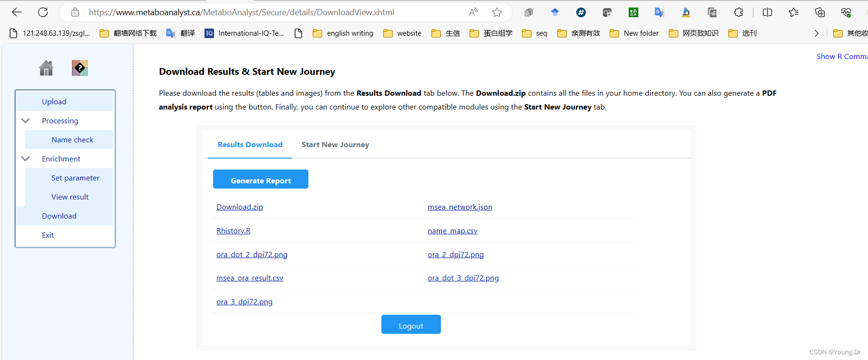Open the browser extensions puzzle icon
This screenshot has height=360, width=868.
point(738,12)
